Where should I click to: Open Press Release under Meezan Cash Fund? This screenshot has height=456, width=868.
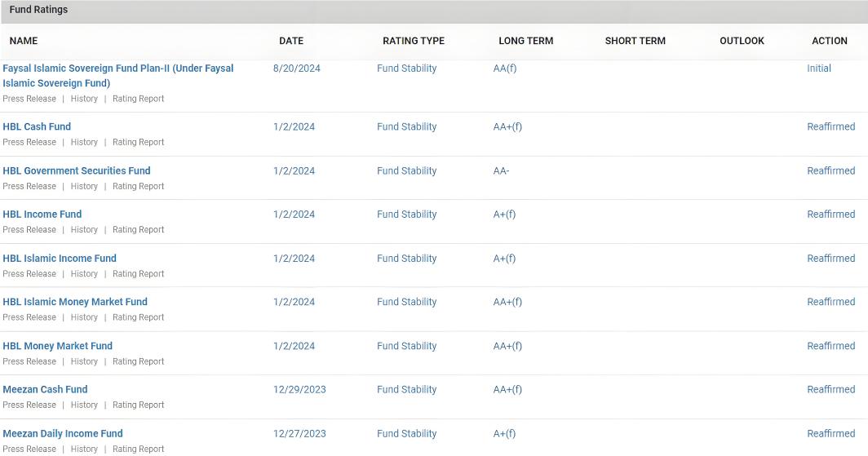tap(29, 405)
